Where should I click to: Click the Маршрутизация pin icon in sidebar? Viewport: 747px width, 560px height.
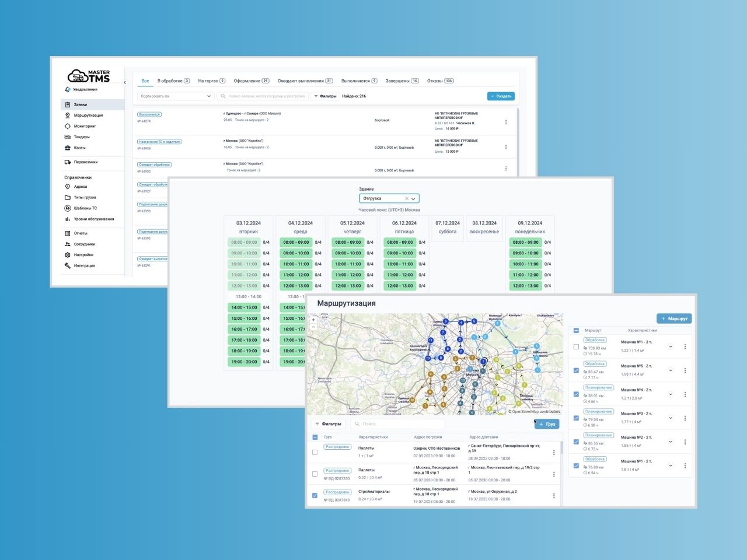click(68, 116)
